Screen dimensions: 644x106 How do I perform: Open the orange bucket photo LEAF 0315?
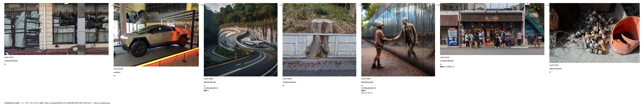594,33
